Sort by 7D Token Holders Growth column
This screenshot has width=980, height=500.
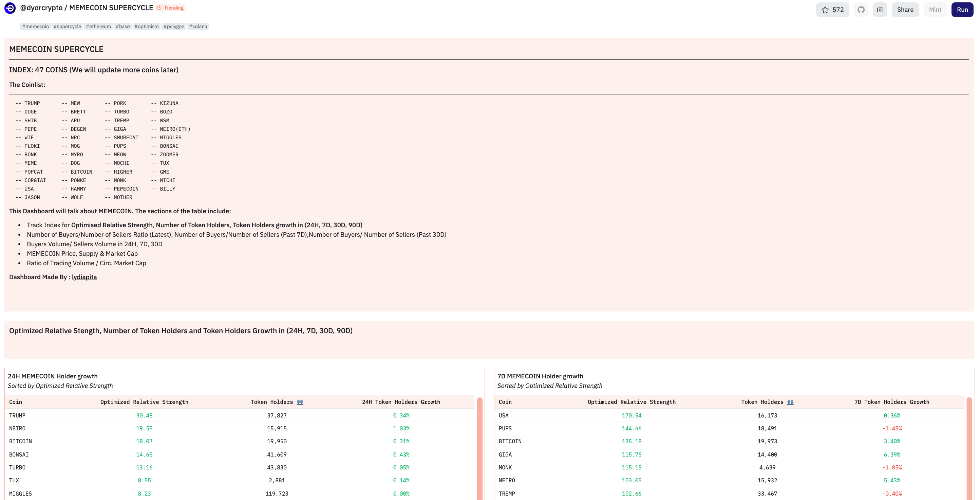pos(891,402)
